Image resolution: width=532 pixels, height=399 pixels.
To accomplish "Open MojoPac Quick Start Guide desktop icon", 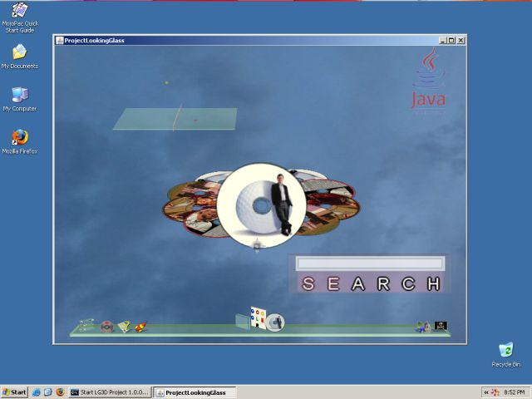I will tap(20, 17).
